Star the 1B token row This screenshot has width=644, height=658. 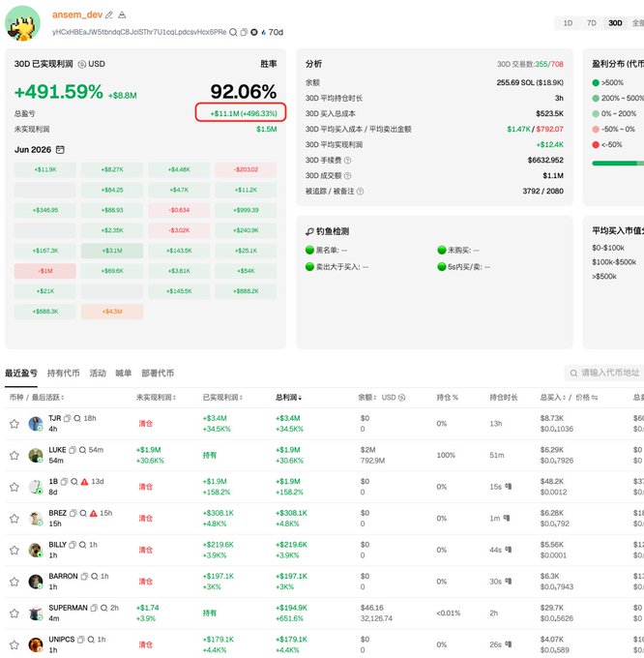point(15,487)
